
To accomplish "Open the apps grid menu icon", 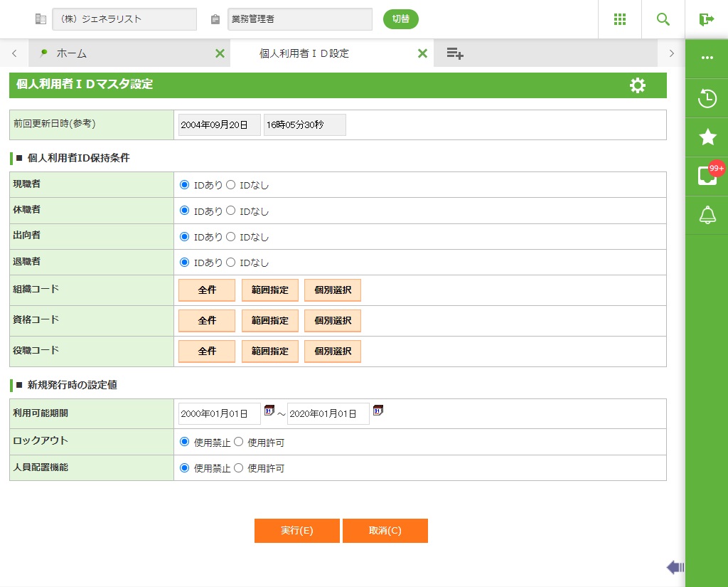I will pos(619,19).
